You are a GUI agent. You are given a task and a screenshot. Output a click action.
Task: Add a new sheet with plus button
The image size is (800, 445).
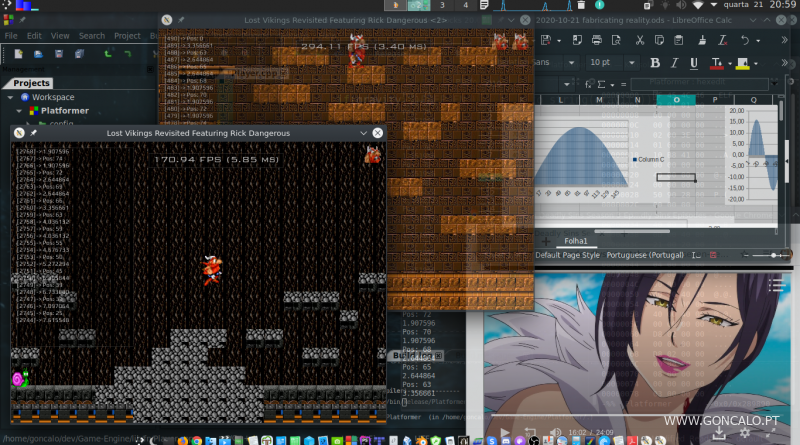click(x=546, y=241)
